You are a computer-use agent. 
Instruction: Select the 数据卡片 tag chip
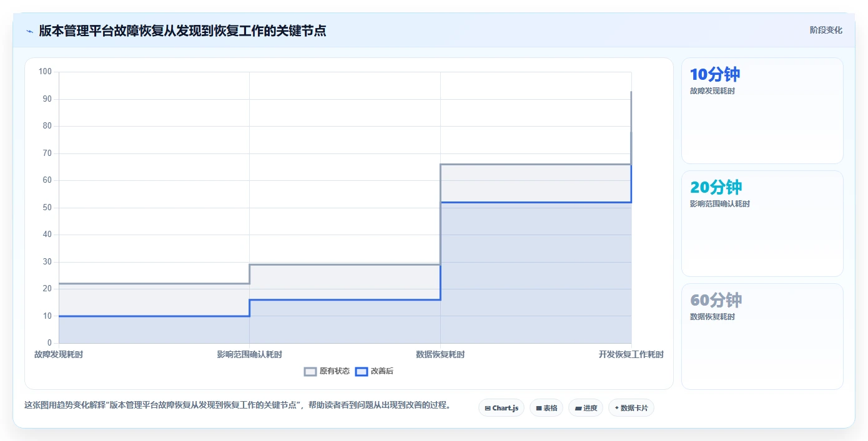(x=631, y=408)
